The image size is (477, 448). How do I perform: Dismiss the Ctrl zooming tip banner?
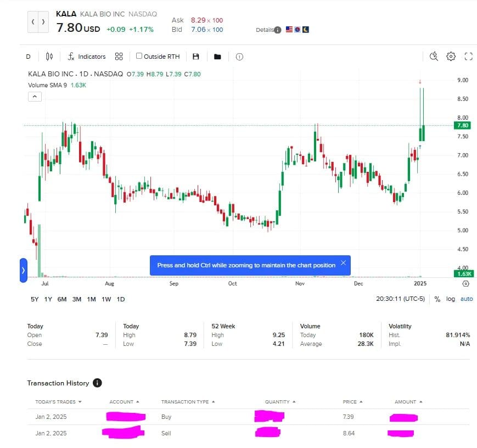pyautogui.click(x=343, y=263)
